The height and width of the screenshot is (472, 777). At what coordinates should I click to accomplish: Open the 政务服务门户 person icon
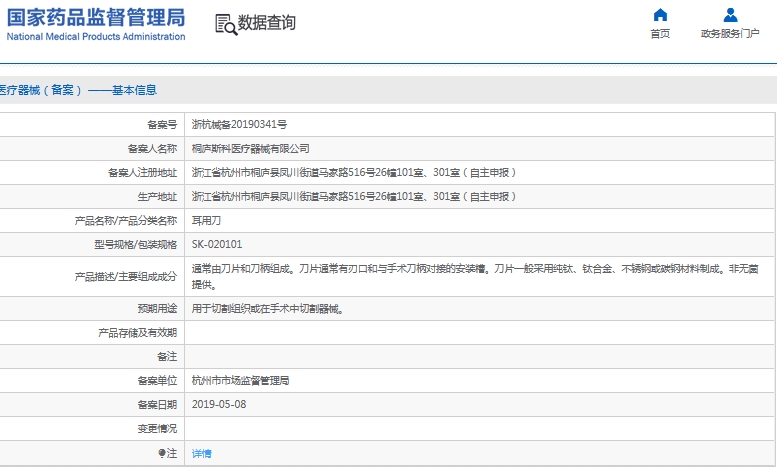click(730, 15)
